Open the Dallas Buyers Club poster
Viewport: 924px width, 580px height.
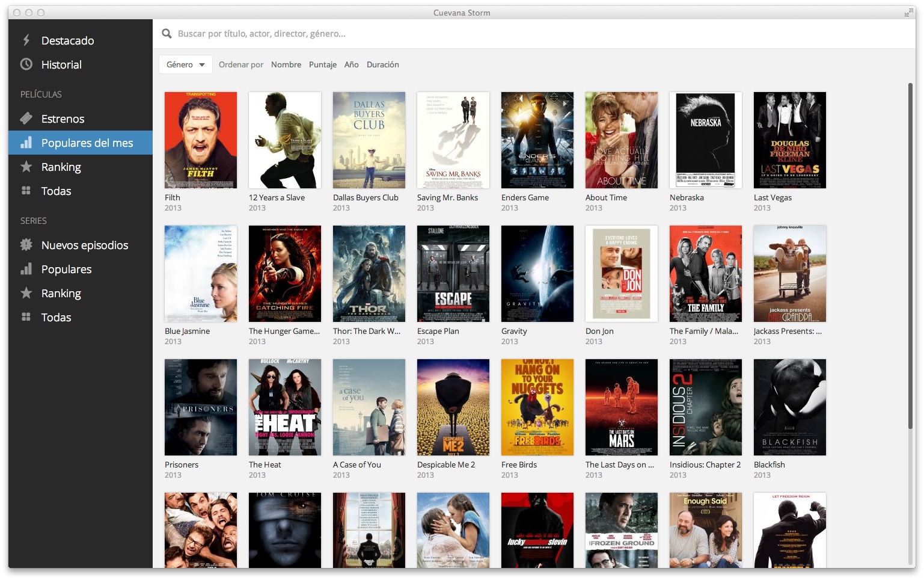click(x=369, y=140)
